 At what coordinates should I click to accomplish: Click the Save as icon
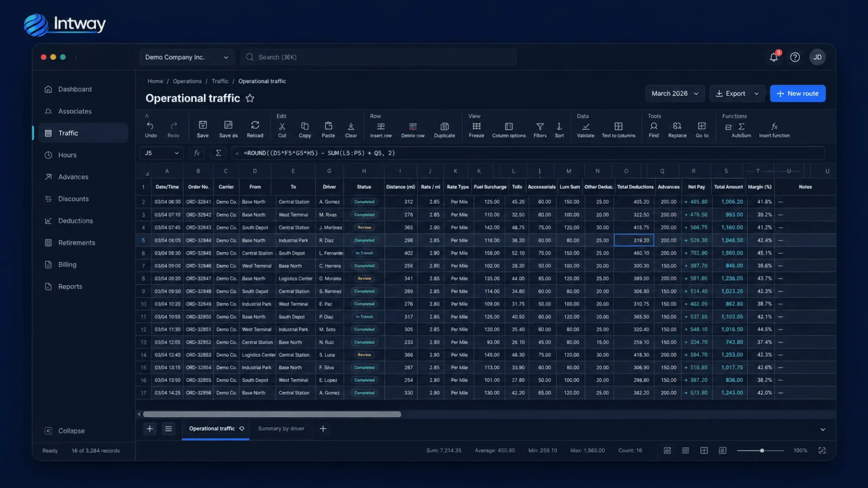click(228, 125)
